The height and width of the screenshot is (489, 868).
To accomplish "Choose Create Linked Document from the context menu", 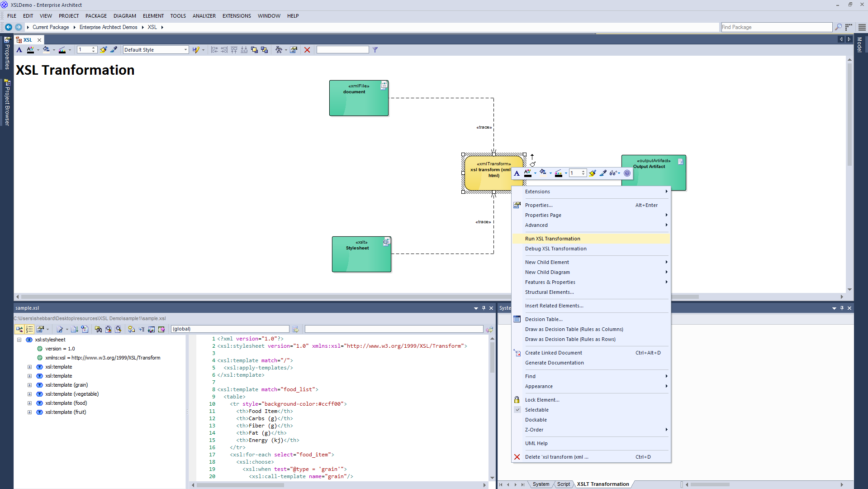I will point(591,353).
